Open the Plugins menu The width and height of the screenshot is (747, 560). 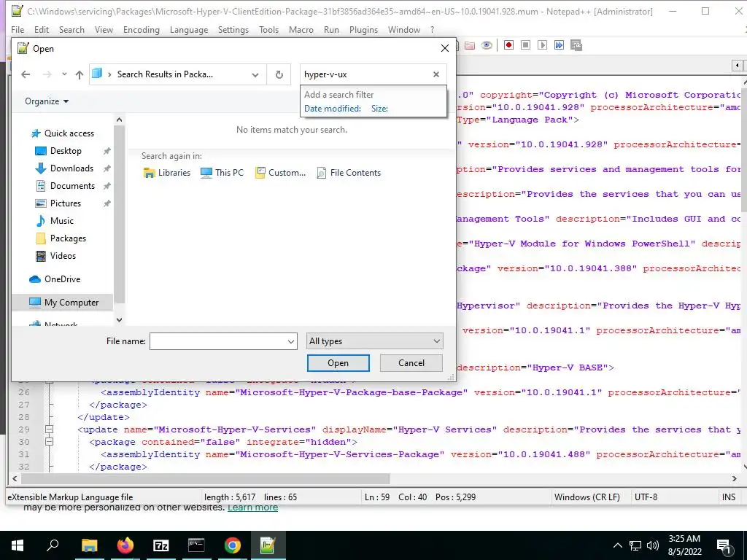[x=363, y=29]
